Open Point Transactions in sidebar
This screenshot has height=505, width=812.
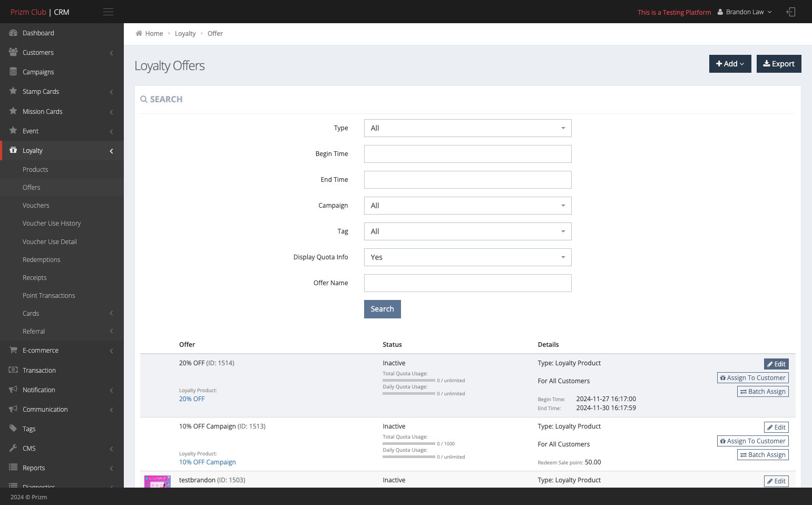48,295
